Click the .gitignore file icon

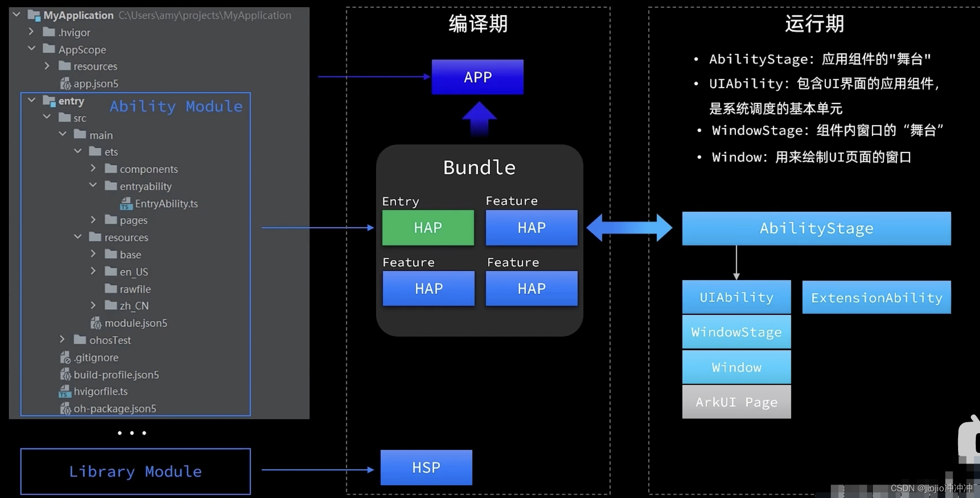point(65,357)
